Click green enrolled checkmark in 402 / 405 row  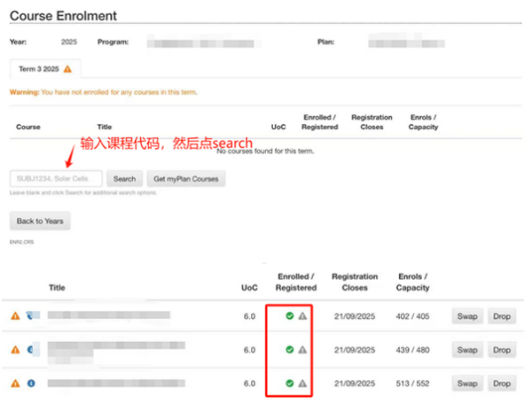[x=290, y=316]
